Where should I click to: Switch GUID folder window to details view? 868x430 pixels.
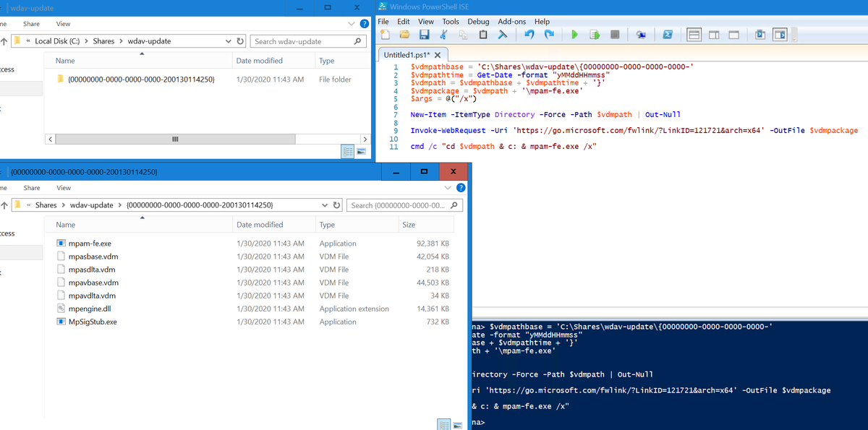tap(444, 424)
